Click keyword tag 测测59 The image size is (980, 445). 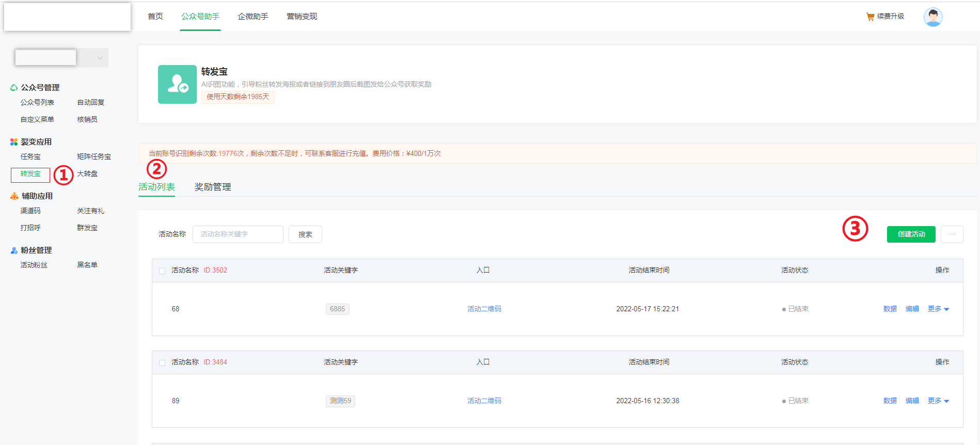pos(340,401)
